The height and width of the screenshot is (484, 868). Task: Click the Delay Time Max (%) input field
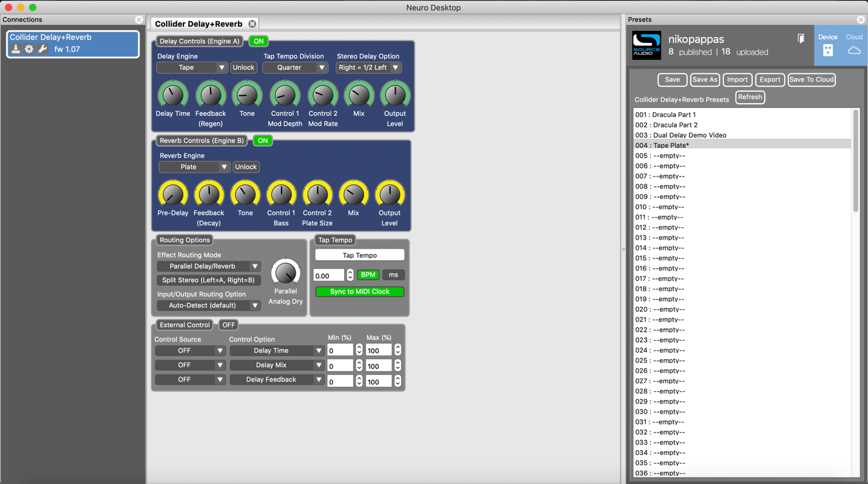click(379, 351)
